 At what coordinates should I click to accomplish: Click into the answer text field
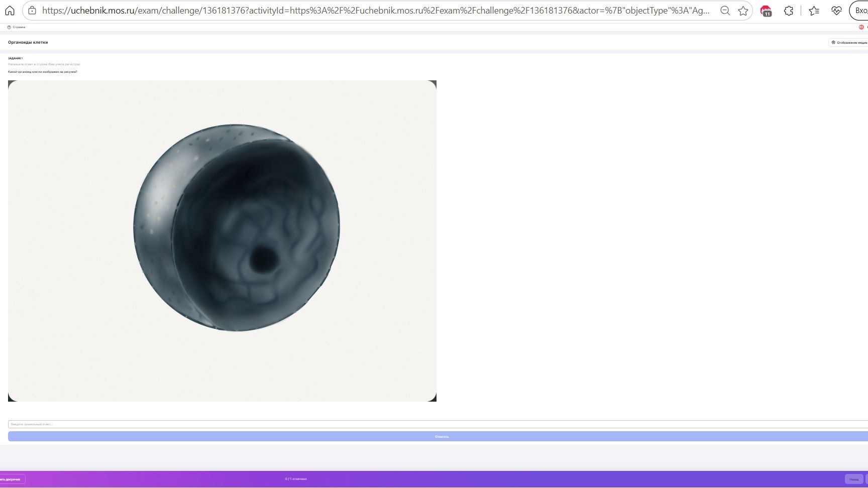pos(438,424)
